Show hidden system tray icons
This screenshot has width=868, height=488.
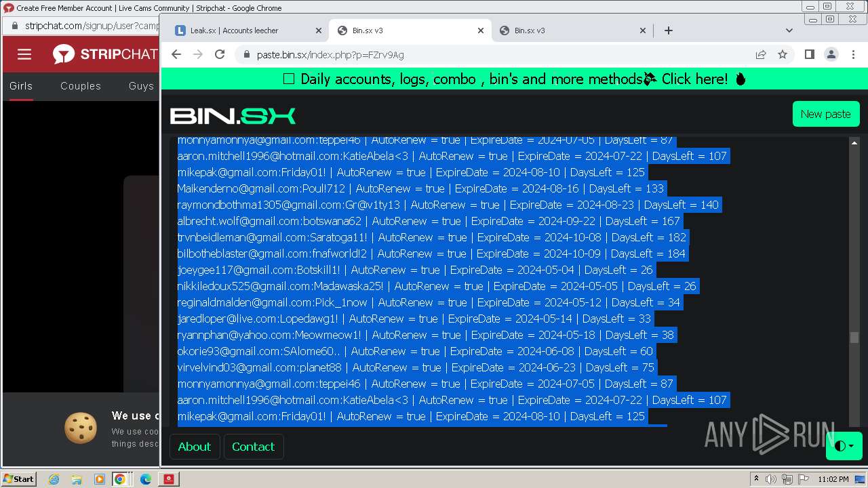click(756, 479)
